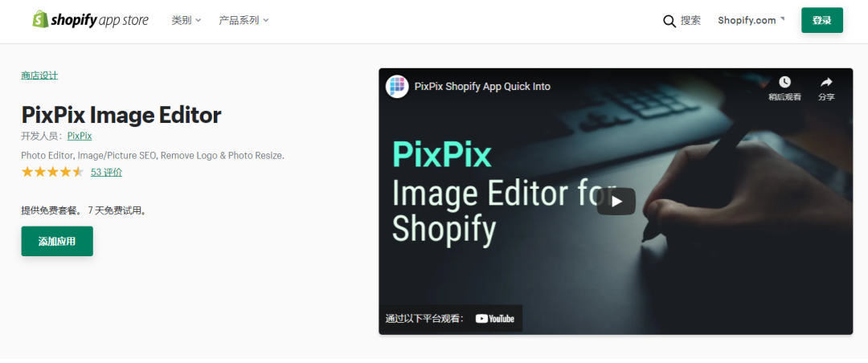Viewport: 868px width, 363px height.
Task: Click the 搜索 search text
Action: [690, 20]
